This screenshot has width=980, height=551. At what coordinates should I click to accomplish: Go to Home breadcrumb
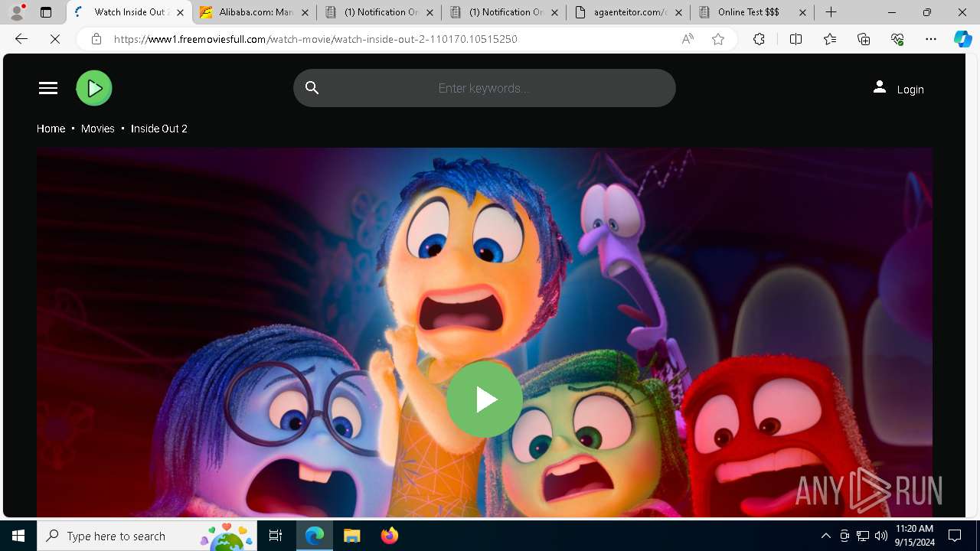point(51,129)
